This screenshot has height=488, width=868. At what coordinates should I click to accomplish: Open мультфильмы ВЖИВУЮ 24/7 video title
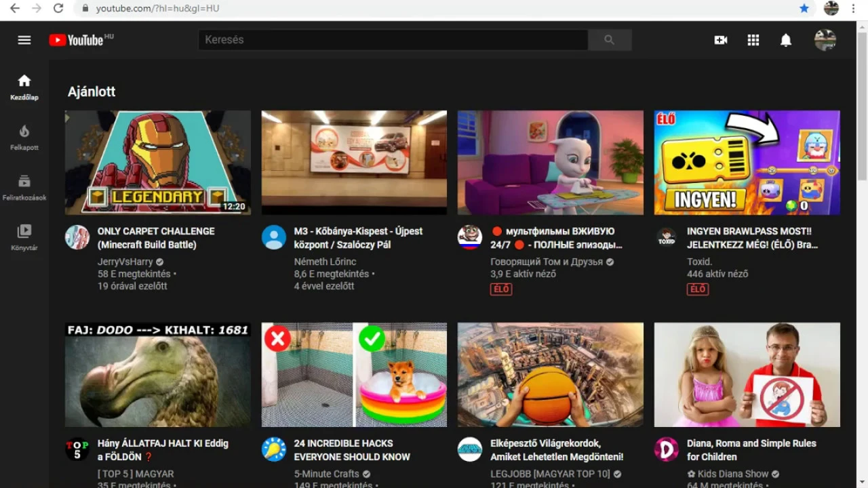pos(556,238)
